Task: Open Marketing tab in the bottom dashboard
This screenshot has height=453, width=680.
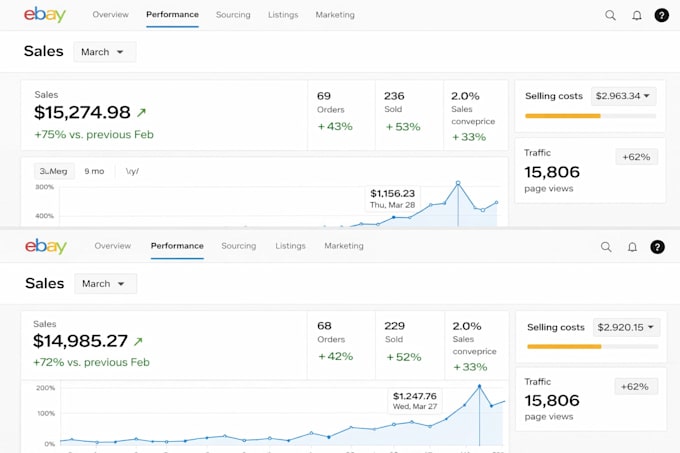Action: click(x=344, y=246)
